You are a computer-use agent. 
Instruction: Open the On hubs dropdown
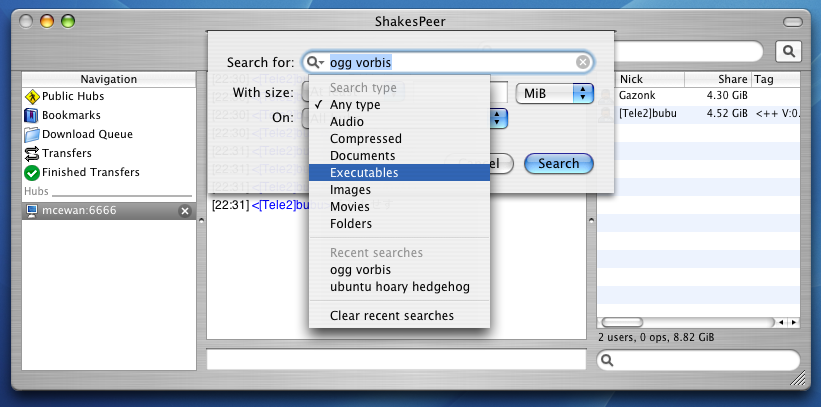tap(499, 118)
